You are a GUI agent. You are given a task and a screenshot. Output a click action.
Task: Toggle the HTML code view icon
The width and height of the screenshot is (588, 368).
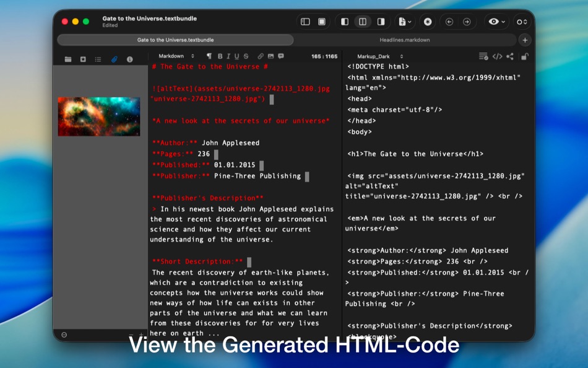coord(497,56)
